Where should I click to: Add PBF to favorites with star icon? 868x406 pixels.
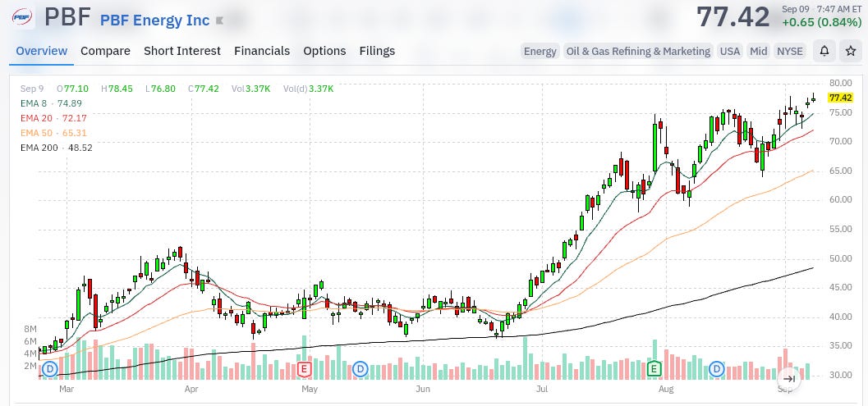(x=850, y=52)
